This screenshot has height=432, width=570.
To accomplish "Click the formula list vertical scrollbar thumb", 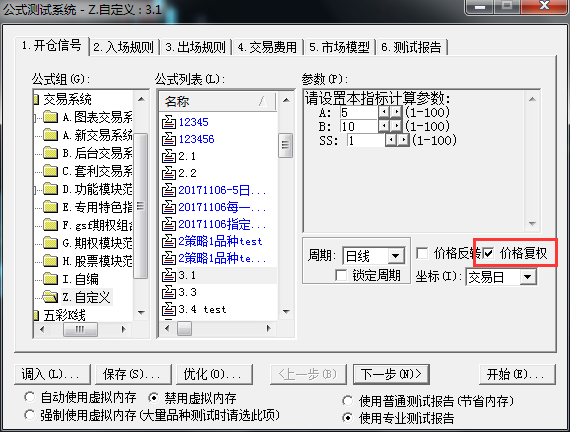I will click(285, 145).
